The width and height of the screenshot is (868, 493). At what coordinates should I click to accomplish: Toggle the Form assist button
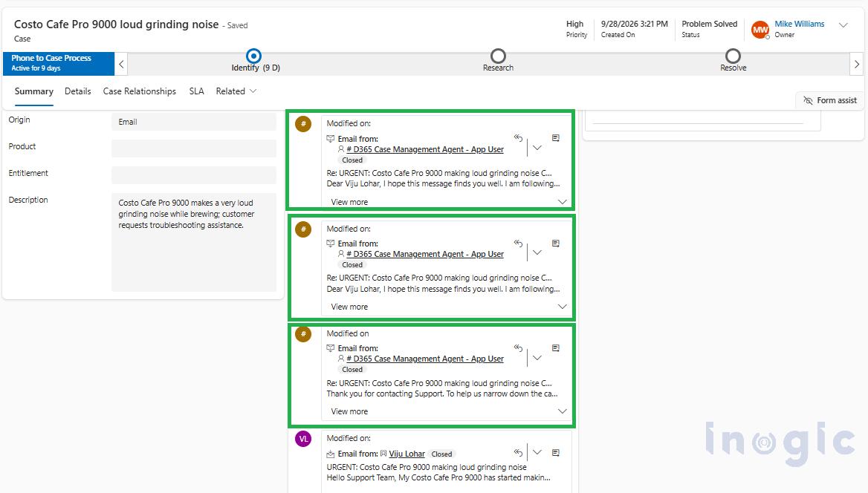pos(830,100)
